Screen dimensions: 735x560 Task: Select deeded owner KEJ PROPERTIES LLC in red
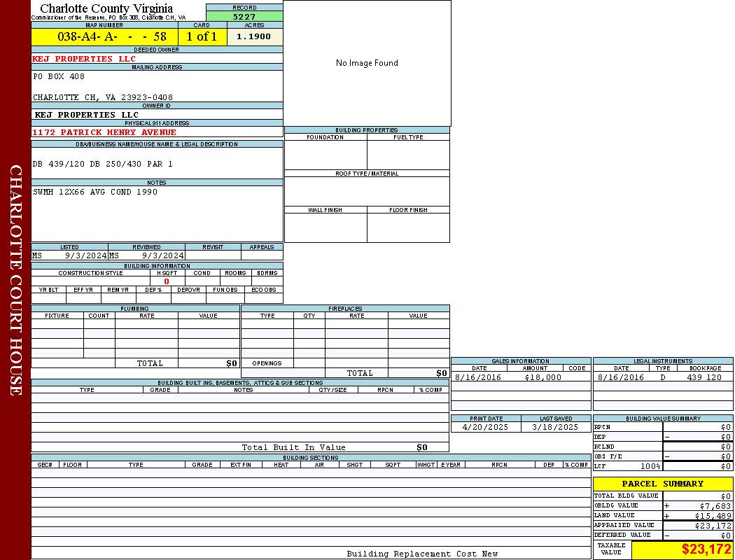point(84,59)
